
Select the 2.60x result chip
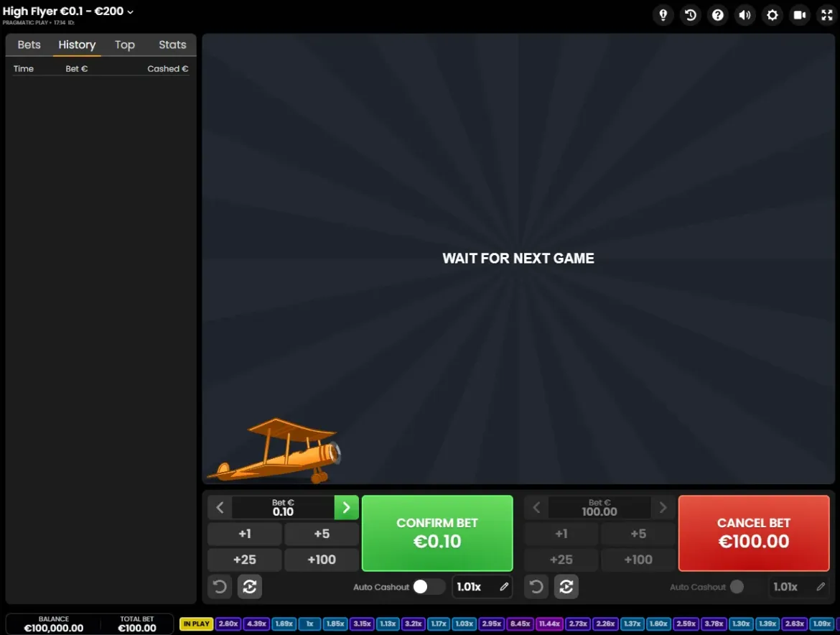click(228, 624)
